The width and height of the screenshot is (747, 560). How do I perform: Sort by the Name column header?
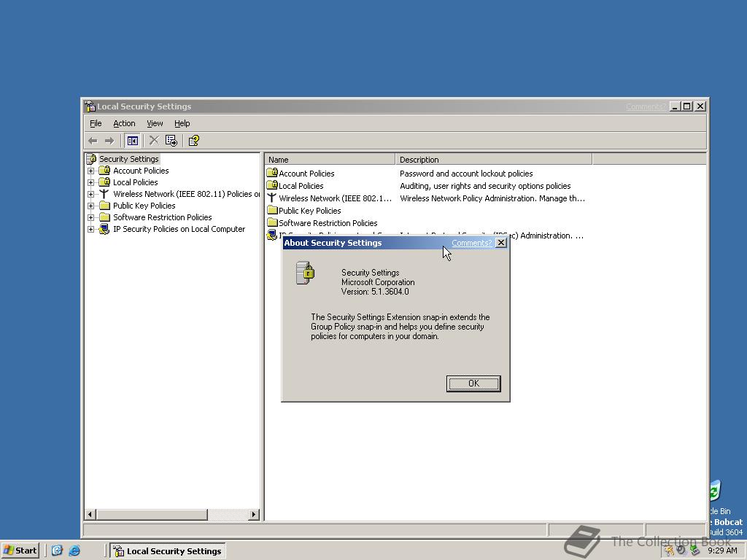330,160
